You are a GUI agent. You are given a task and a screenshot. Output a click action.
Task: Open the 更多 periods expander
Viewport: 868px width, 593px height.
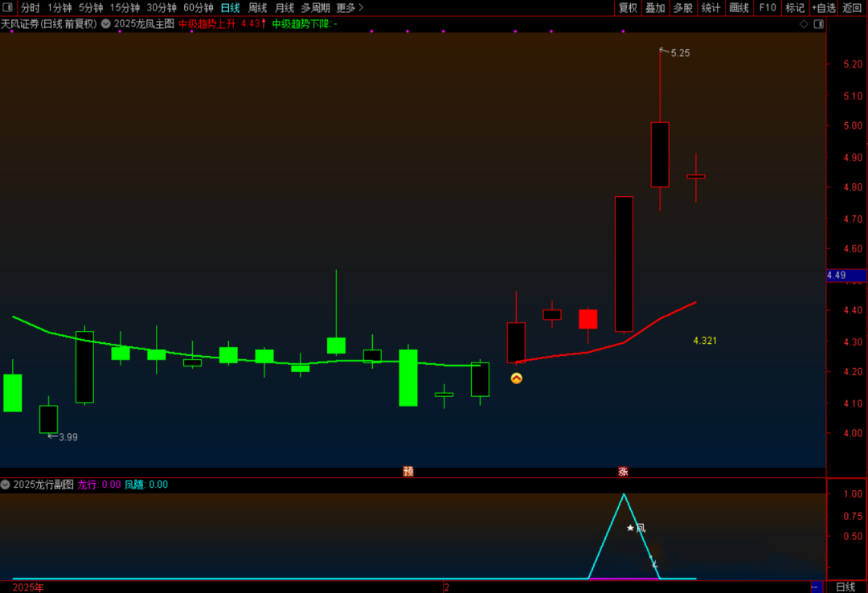pyautogui.click(x=350, y=7)
